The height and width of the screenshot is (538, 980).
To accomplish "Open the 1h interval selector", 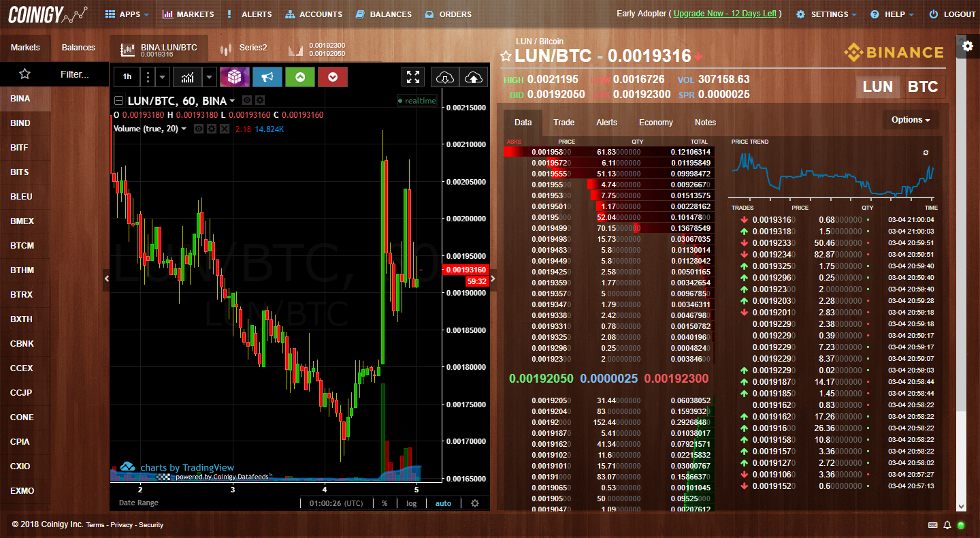I will coord(127,77).
